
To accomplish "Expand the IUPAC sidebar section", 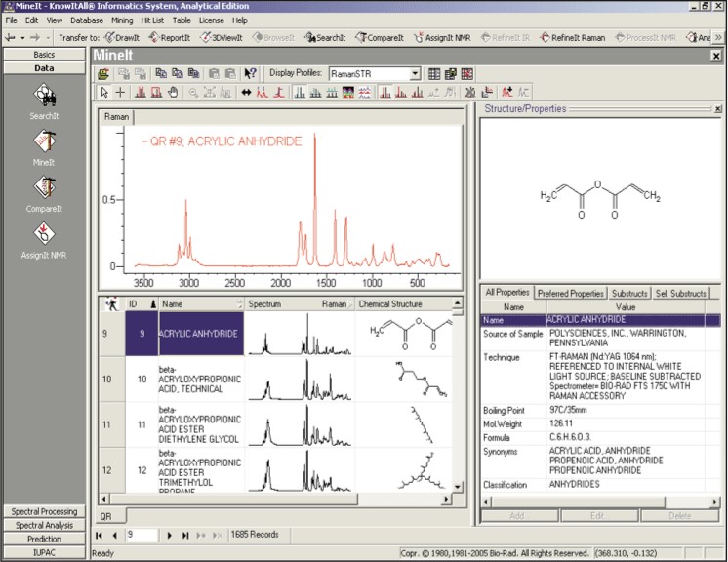I will tap(44, 552).
